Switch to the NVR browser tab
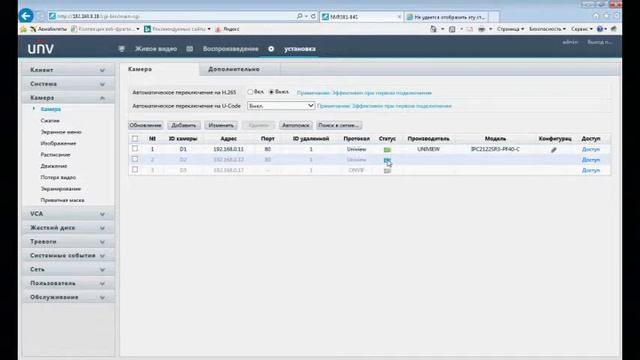Viewport: 640px width, 360px height. tap(361, 17)
